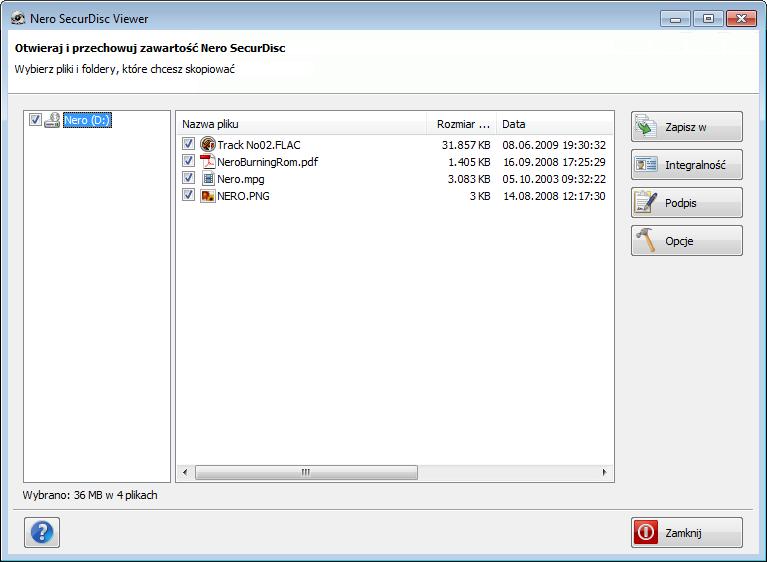Click the 31.857 KB size cell

click(x=466, y=145)
